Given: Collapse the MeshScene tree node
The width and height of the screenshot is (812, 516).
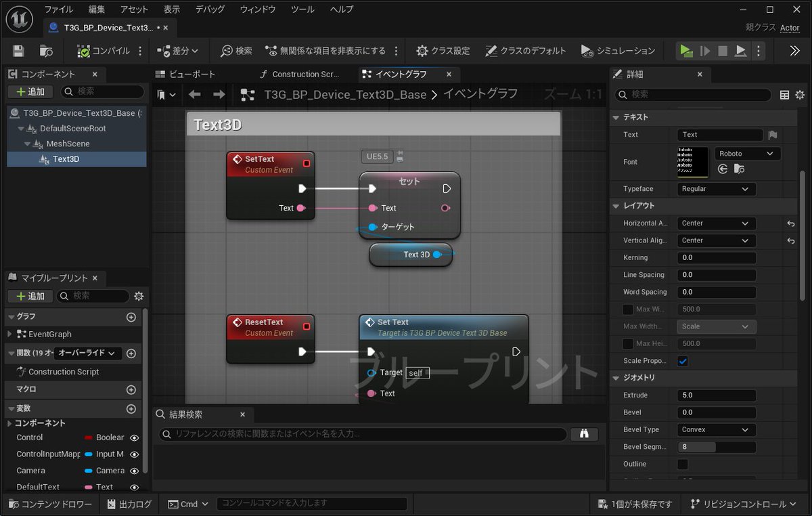Looking at the screenshot, I should point(28,144).
